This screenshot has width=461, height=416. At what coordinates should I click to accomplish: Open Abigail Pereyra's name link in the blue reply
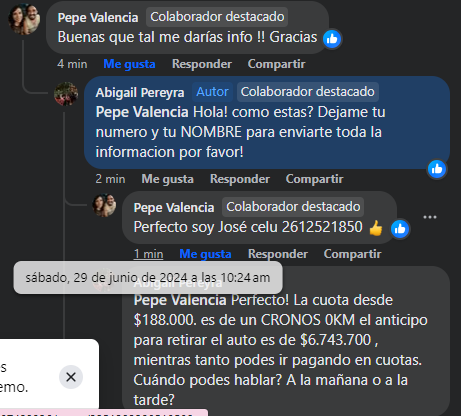pos(140,92)
